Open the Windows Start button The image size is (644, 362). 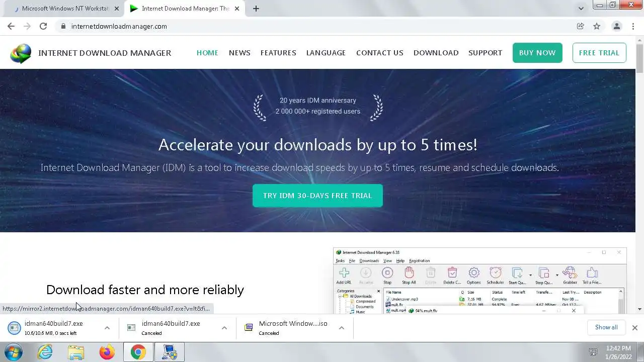pyautogui.click(x=14, y=352)
